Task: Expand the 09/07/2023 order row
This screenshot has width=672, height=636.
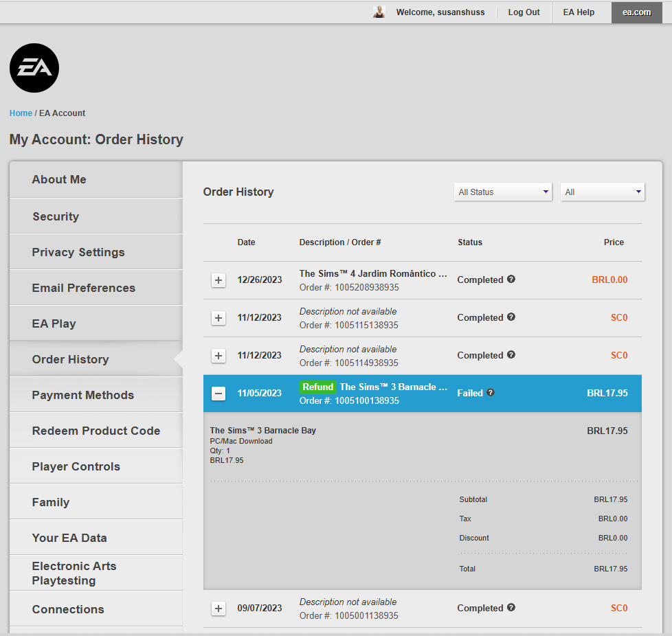Action: tap(219, 608)
